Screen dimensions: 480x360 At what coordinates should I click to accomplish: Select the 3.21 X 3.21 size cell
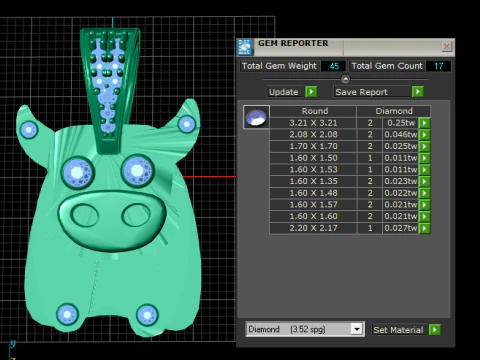coord(313,123)
